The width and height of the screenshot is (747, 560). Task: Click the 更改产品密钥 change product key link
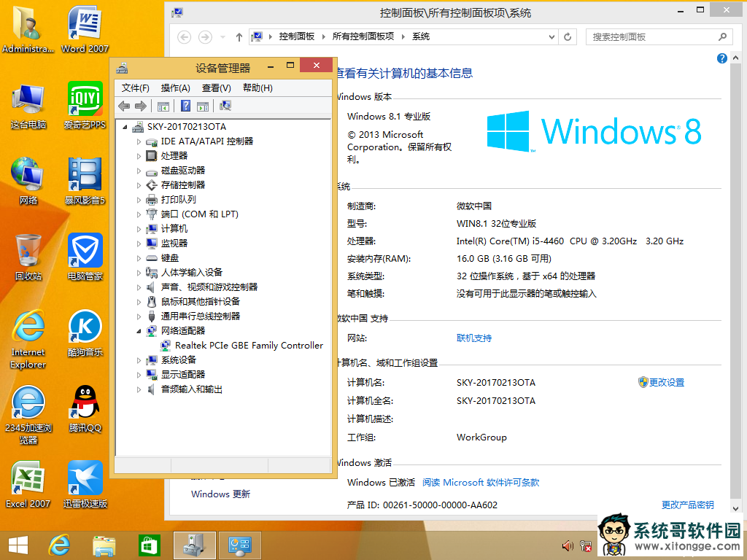pyautogui.click(x=687, y=505)
